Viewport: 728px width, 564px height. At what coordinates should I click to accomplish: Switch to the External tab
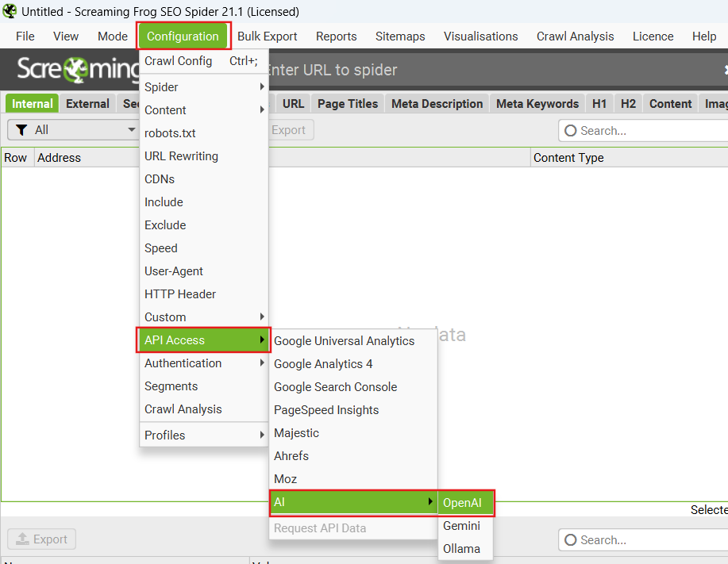[x=87, y=103]
